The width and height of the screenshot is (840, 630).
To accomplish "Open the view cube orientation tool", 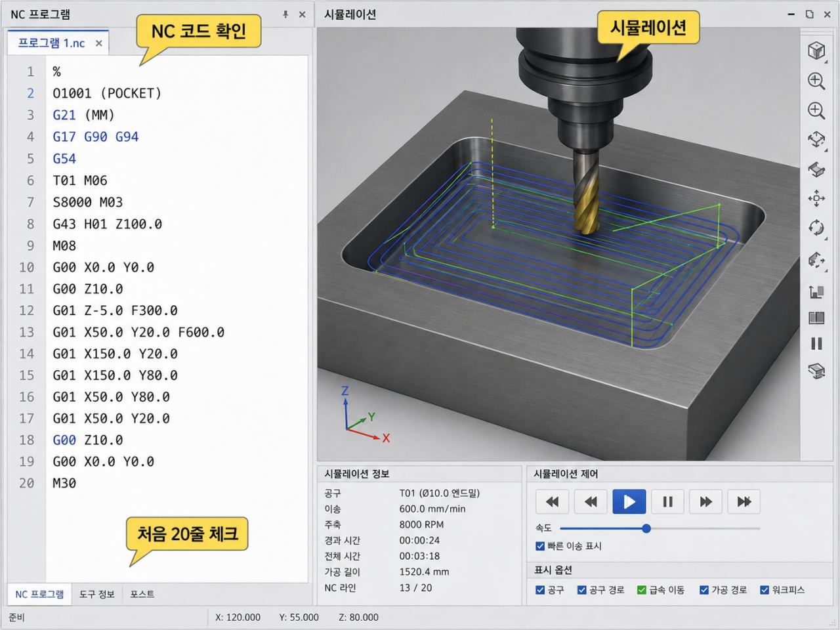I will [816, 51].
